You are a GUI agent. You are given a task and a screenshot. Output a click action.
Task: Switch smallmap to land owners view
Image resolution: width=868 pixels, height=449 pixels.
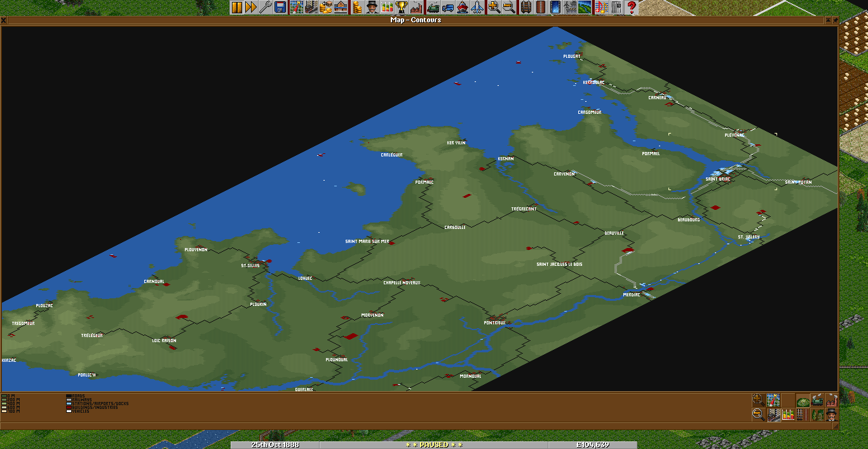click(x=832, y=415)
